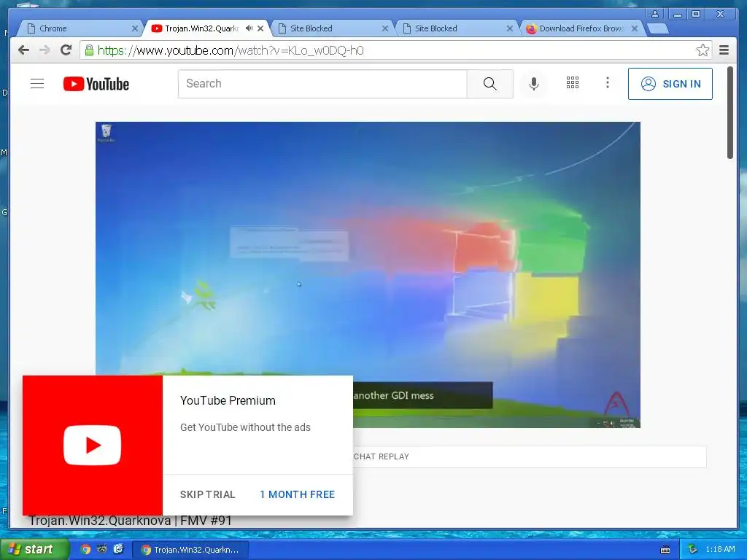Screen dimensions: 747x560
Task: Reload the YouTube page
Action: pos(66,50)
